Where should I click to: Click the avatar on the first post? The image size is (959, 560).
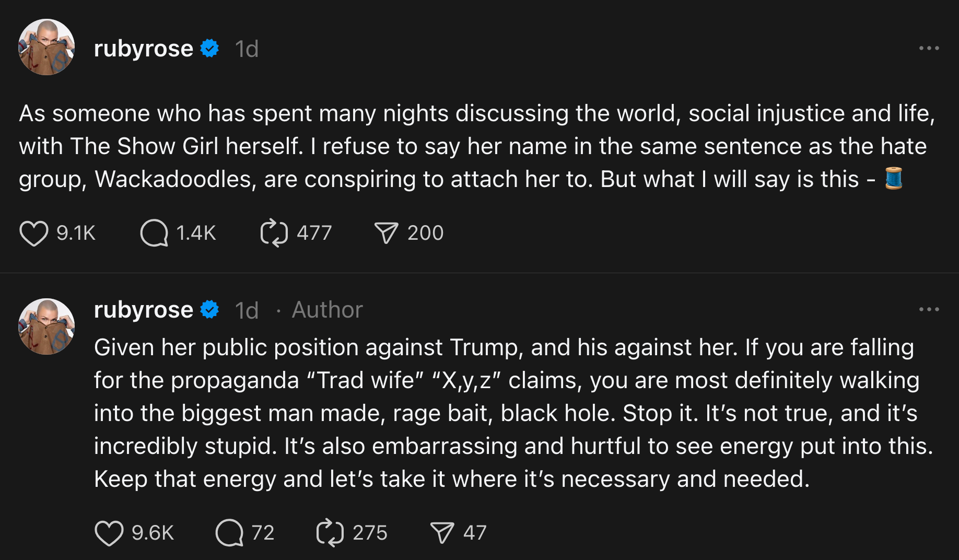click(46, 47)
